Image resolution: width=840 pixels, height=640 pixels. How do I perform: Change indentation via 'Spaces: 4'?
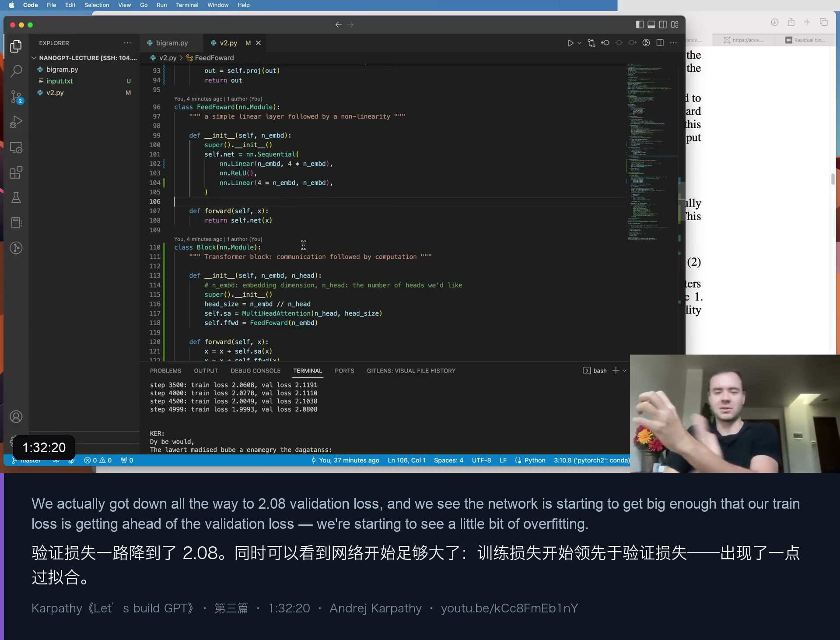click(x=448, y=461)
